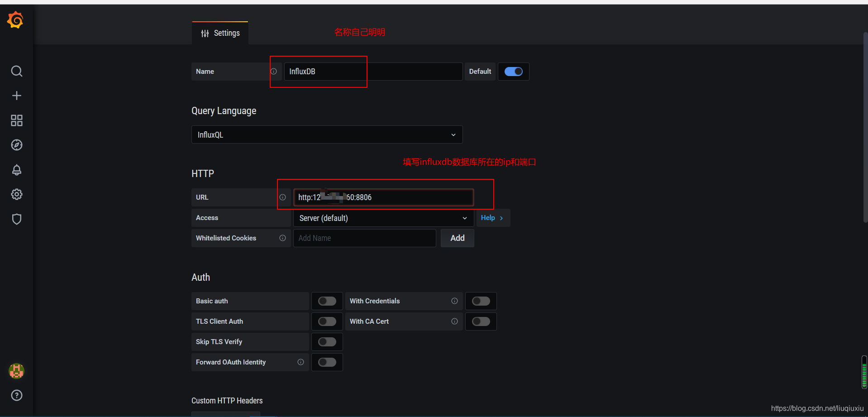Enable the With CA Cert switch

point(481,321)
